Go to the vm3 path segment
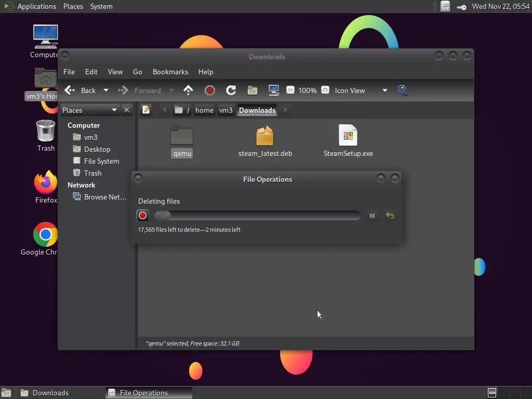This screenshot has height=399, width=532. (x=225, y=110)
